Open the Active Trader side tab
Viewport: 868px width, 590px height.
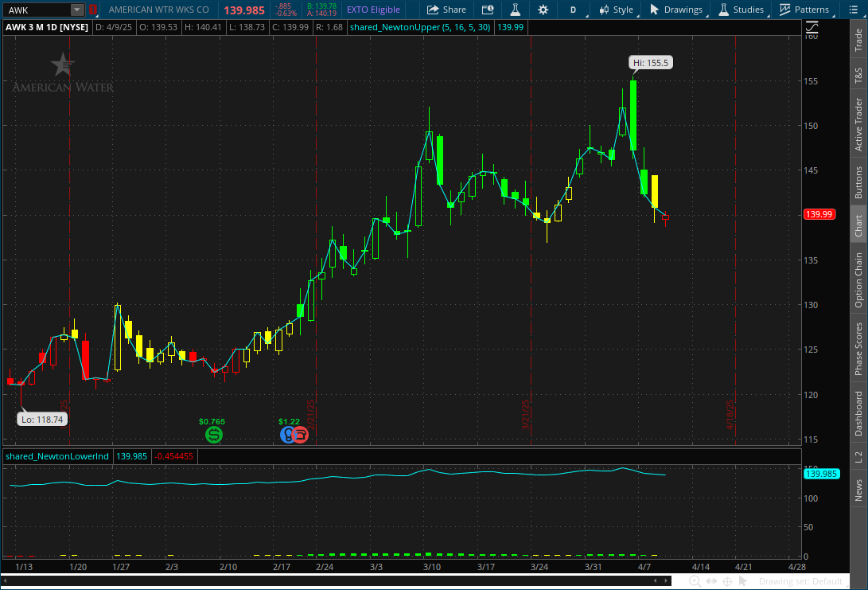(858, 125)
